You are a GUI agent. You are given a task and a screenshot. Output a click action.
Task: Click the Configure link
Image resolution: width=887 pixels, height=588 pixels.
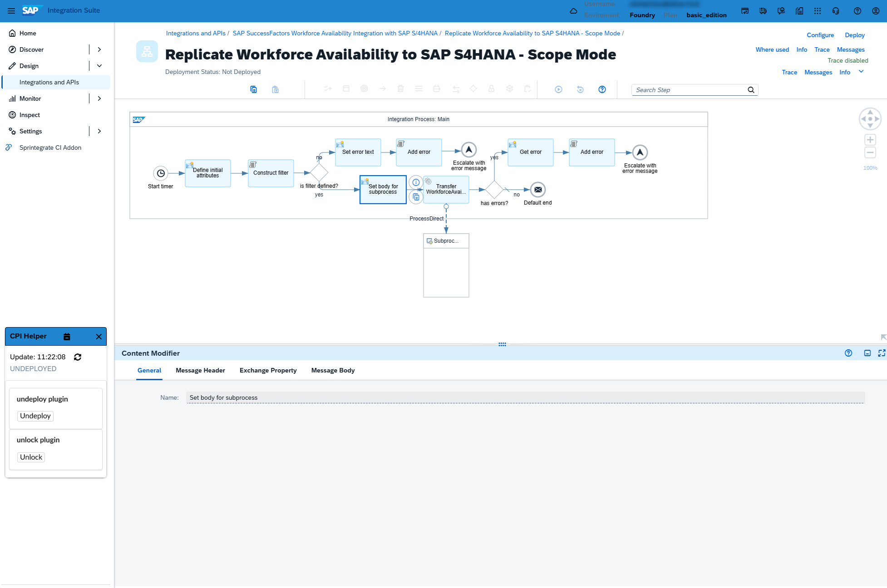(820, 35)
